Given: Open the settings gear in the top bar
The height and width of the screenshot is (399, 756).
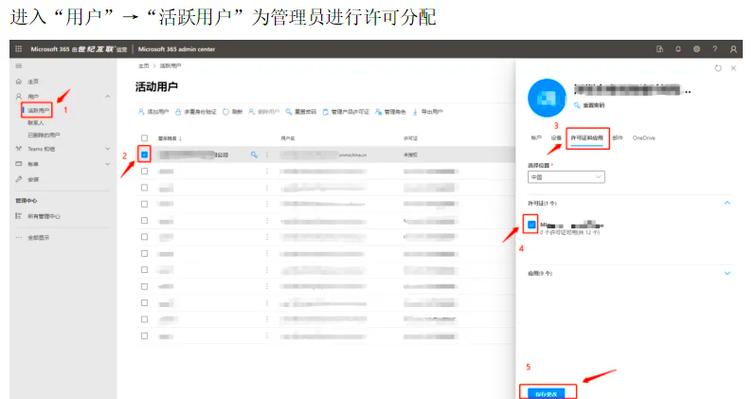Looking at the screenshot, I should [x=696, y=49].
